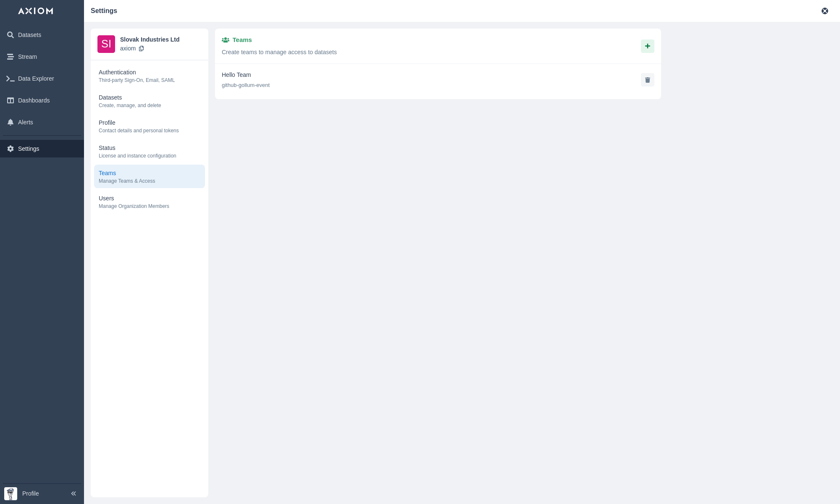Click the SI organization logo badge
Screen dimensions: 840x504
(x=106, y=44)
